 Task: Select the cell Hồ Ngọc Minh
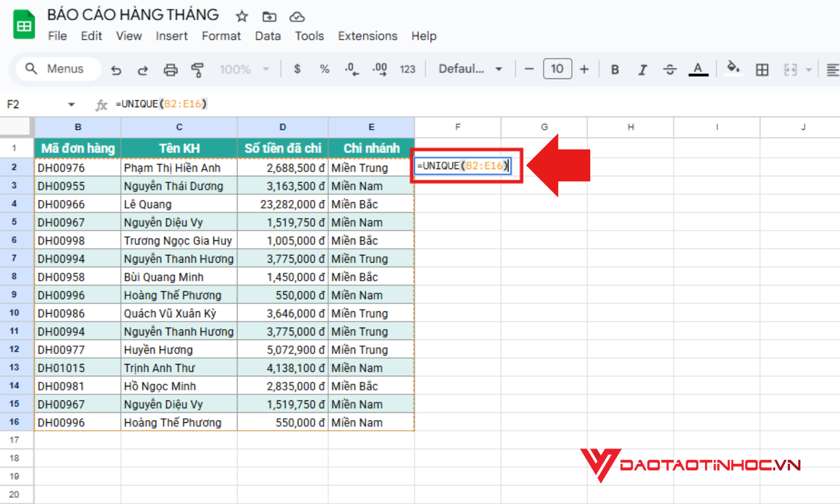pyautogui.click(x=179, y=386)
